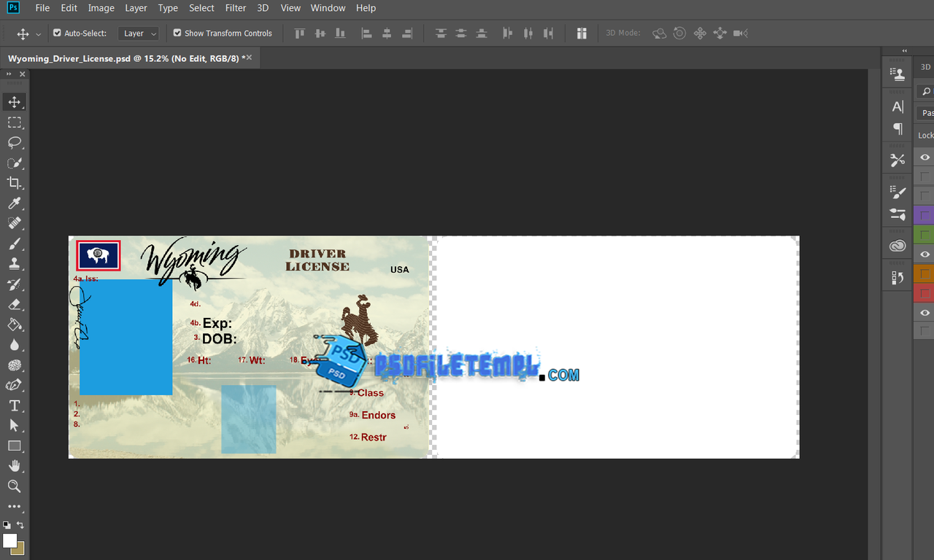Click the Align Horizontal Centers icon
The height and width of the screenshot is (560, 934).
tap(387, 34)
